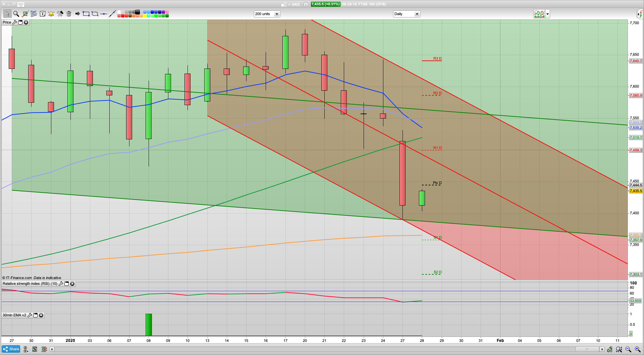This screenshot has width=644, height=355.
Task: Click the order list icon in bottom bar
Action: tap(35, 349)
